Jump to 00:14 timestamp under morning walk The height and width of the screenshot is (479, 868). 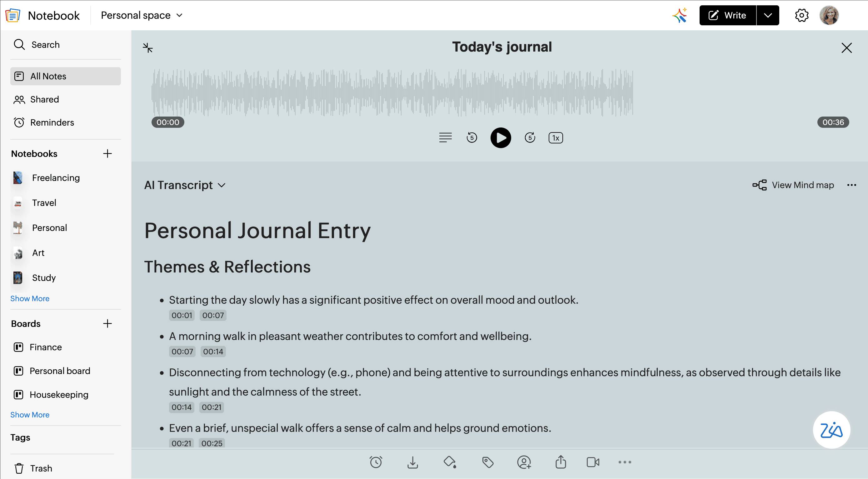point(213,352)
